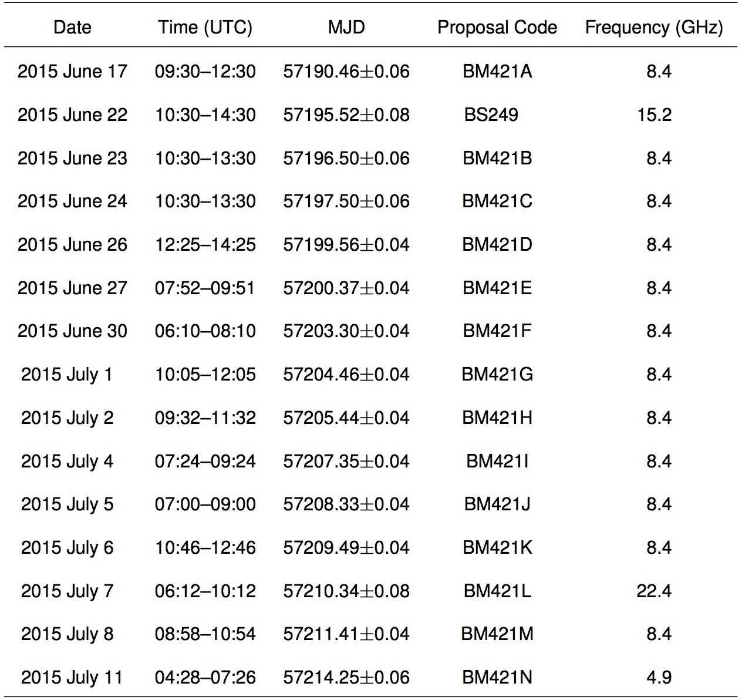Viewport: 742px width, 700px height.
Task: Click the Time (UTC) column header
Action: 205,28
